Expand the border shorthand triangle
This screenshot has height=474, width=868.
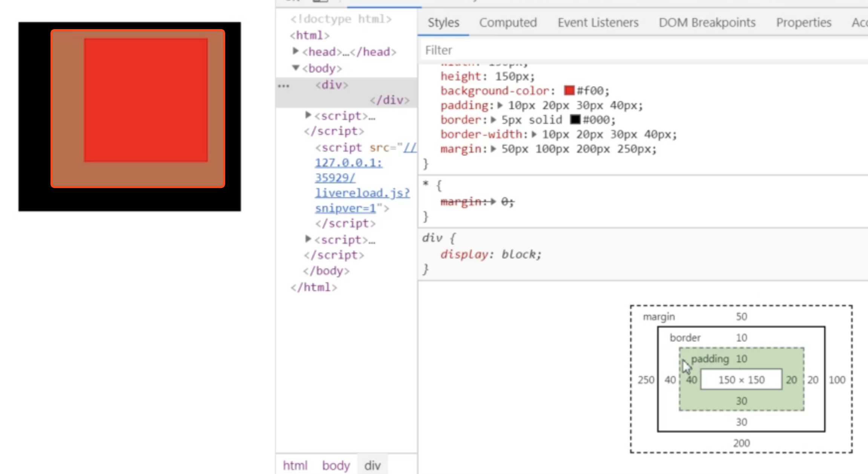[x=493, y=120]
